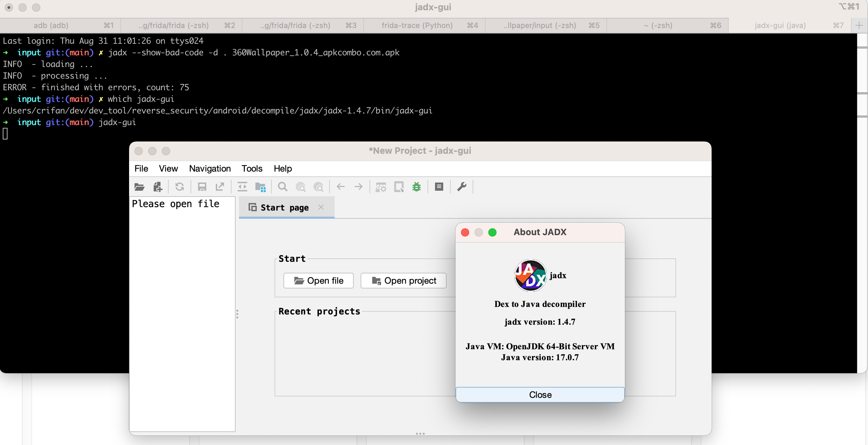
Task: Open the Tools menu
Action: point(252,168)
